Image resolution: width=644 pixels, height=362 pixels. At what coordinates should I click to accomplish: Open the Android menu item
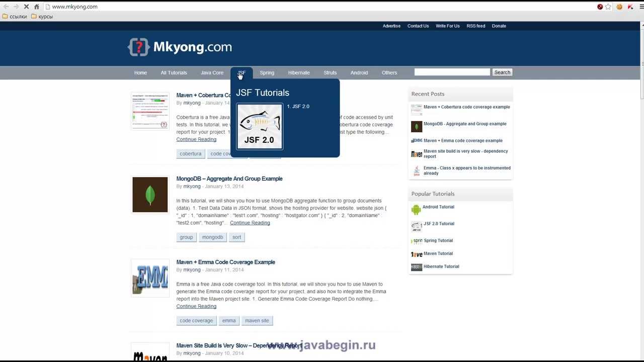[x=359, y=73]
